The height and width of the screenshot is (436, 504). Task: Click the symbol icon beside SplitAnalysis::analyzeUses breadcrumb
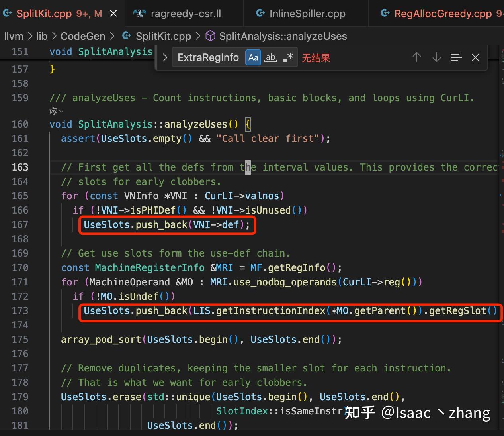click(210, 36)
